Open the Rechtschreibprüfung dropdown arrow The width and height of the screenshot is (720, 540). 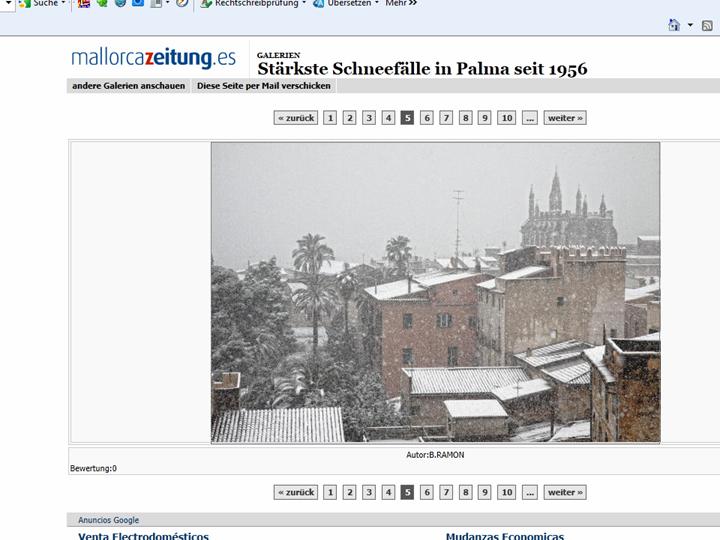[304, 3]
